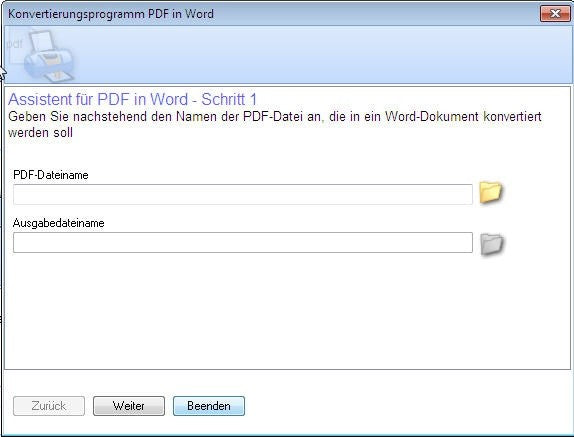The width and height of the screenshot is (574, 437).
Task: Click the 'PDF-Dateiname' label
Action: 51,175
